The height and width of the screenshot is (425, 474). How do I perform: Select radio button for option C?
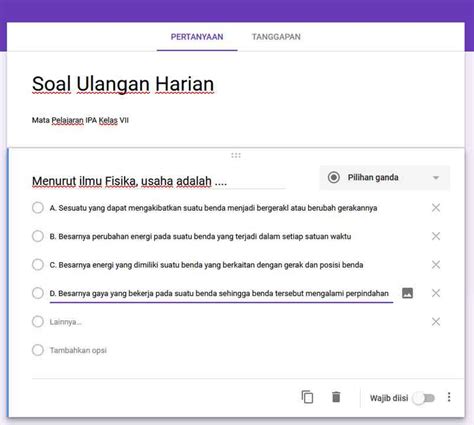pos(38,265)
